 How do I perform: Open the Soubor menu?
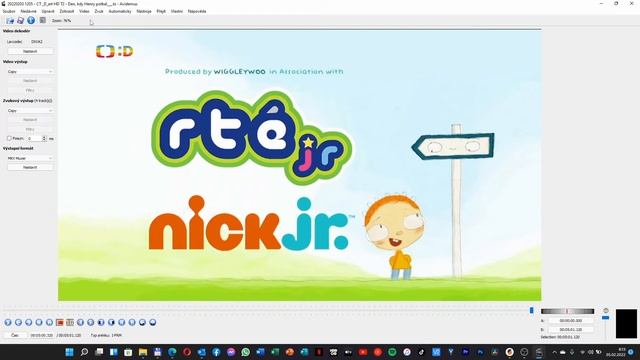pyautogui.click(x=9, y=11)
